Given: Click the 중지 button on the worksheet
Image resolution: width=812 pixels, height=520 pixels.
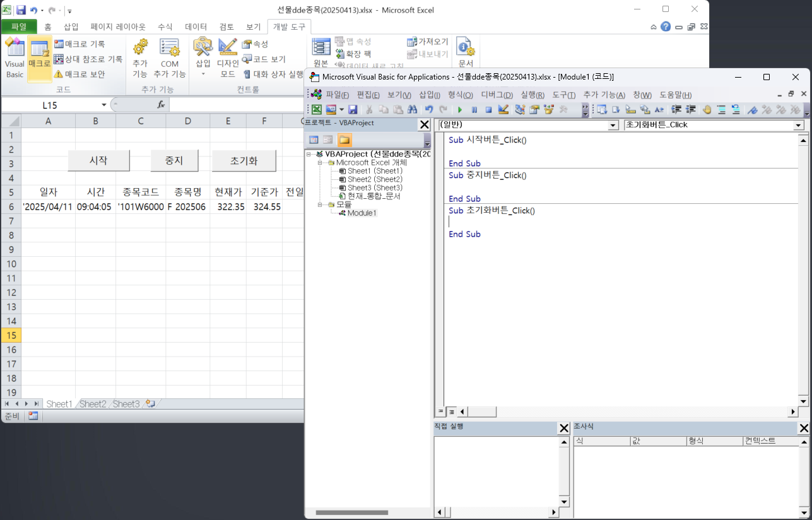Looking at the screenshot, I should tap(174, 161).
